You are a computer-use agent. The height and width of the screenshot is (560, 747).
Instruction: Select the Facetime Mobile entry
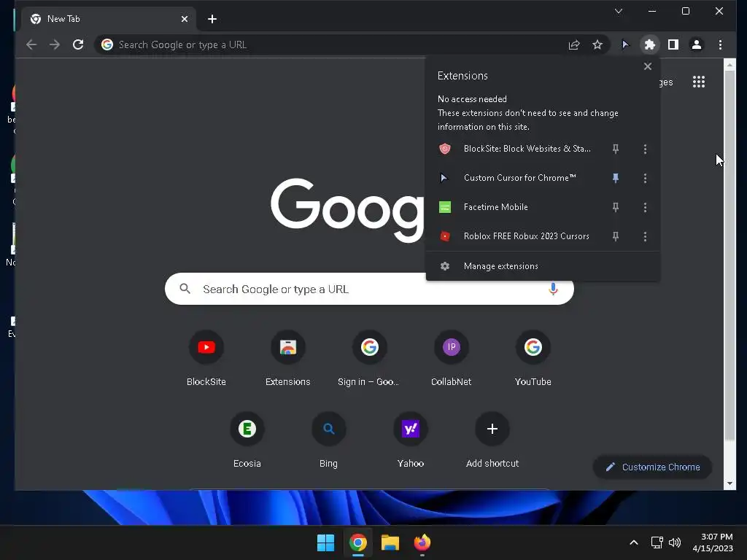point(516,207)
